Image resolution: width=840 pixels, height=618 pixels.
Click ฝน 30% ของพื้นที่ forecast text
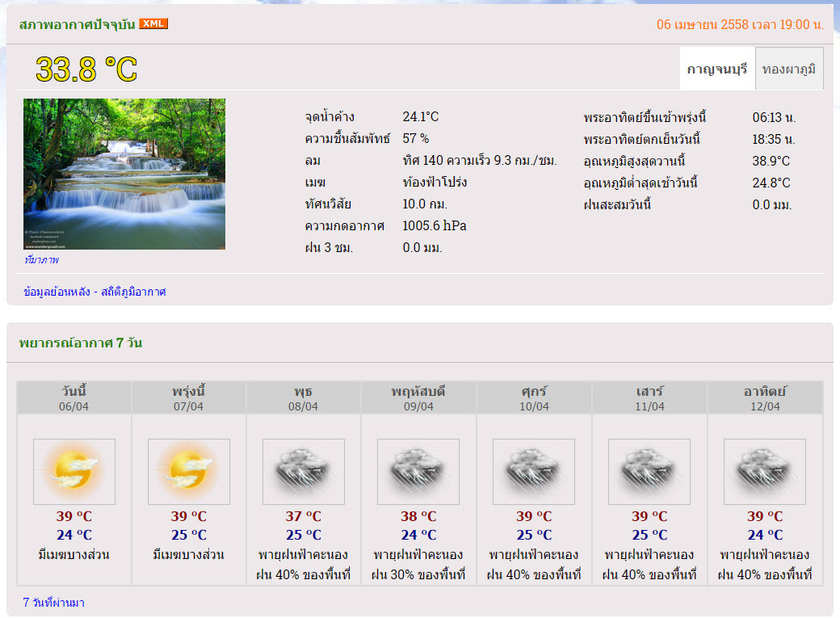418,574
